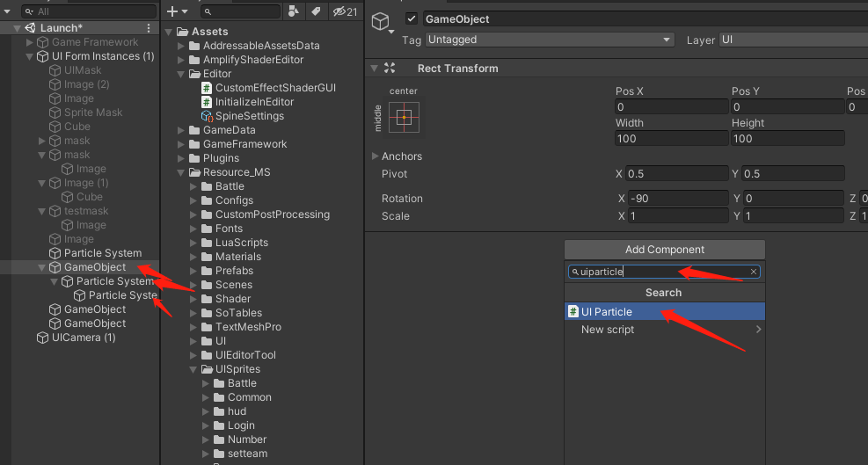Click the Search by Type filter icon

click(294, 11)
